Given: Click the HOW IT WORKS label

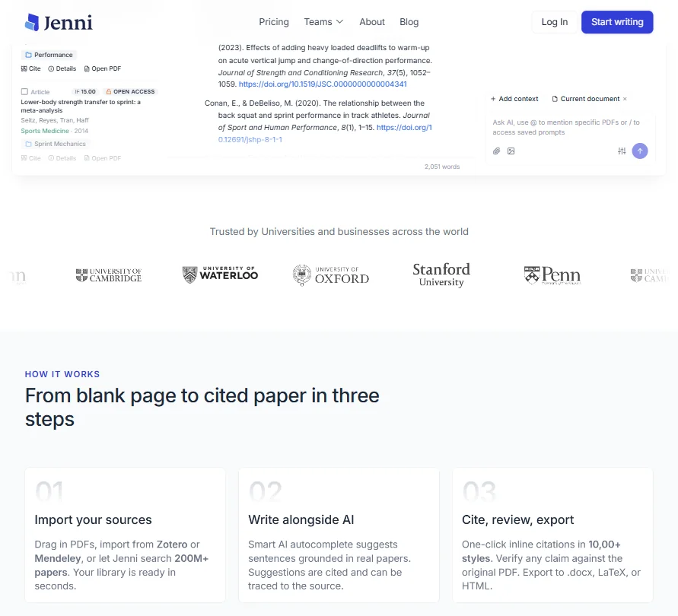Looking at the screenshot, I should [62, 374].
